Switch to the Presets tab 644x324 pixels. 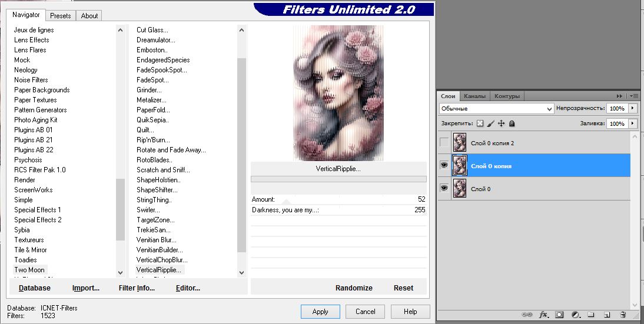60,16
